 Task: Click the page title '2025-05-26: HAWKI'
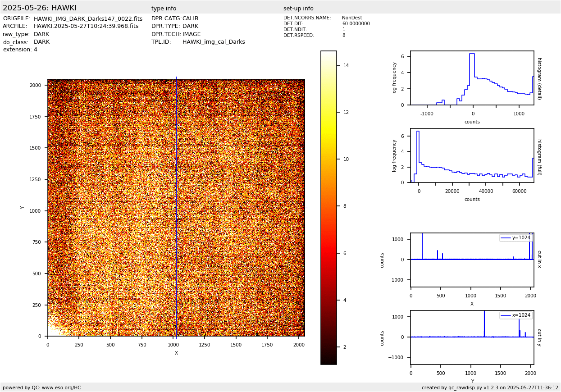[x=40, y=8]
